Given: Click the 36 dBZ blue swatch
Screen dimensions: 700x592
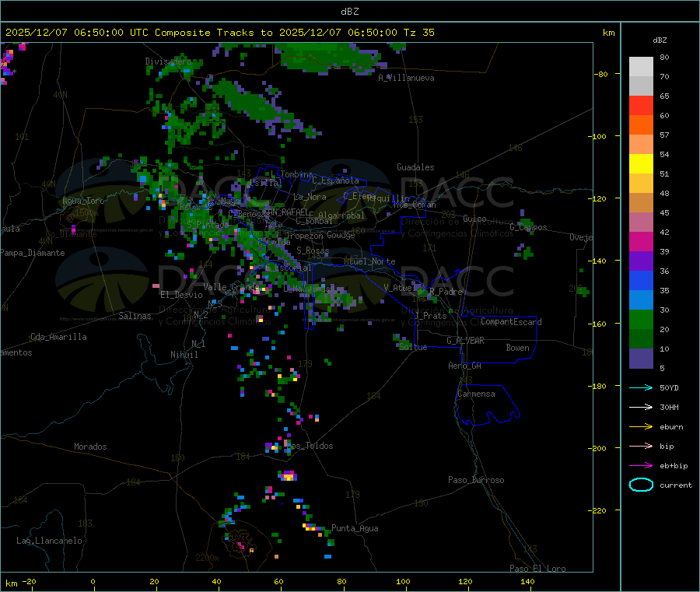Looking at the screenshot, I should pyautogui.click(x=641, y=280).
